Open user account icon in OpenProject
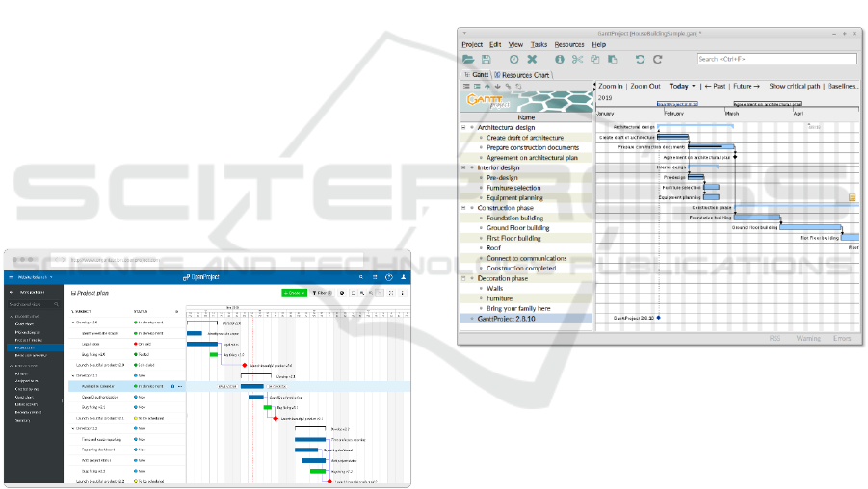 click(403, 277)
